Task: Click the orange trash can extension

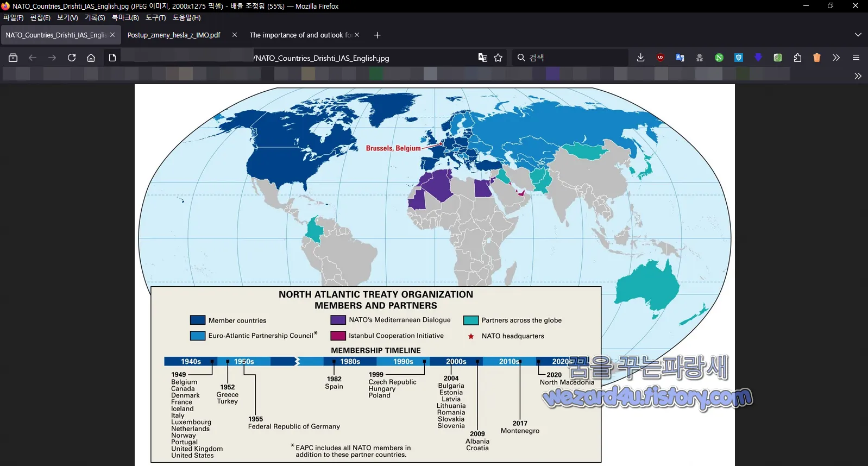Action: (817, 58)
